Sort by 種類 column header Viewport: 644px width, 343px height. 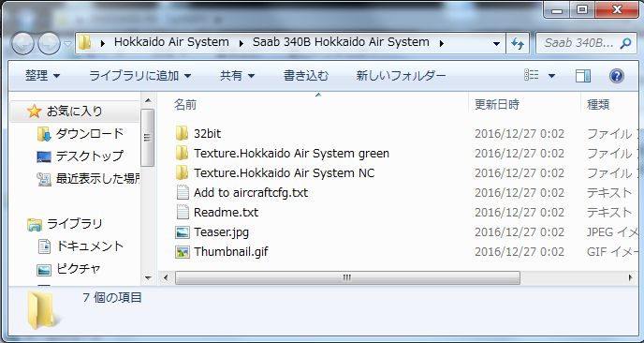(597, 104)
